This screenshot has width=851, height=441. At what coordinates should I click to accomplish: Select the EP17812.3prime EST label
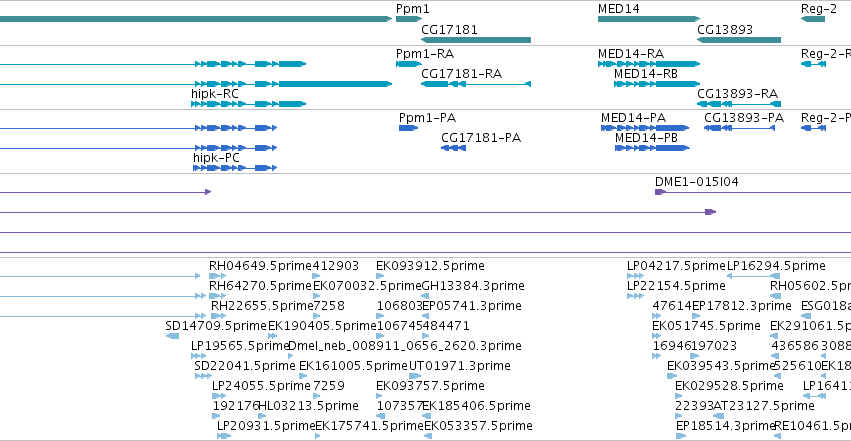(x=742, y=306)
